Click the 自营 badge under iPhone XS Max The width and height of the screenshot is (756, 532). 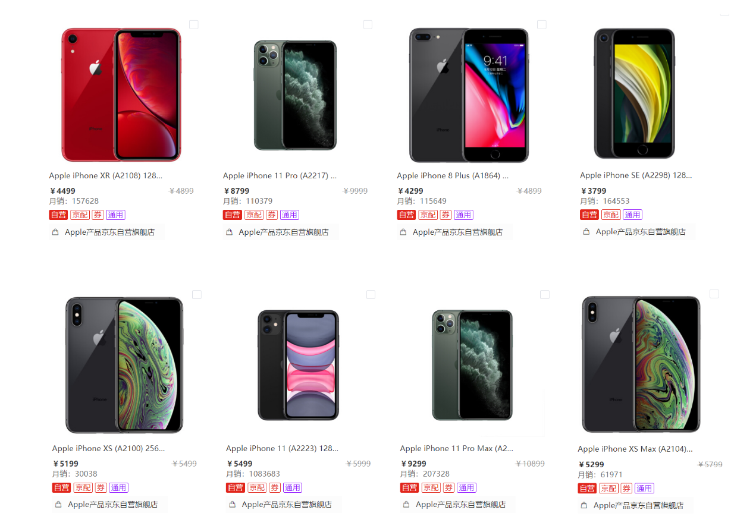pyautogui.click(x=587, y=489)
